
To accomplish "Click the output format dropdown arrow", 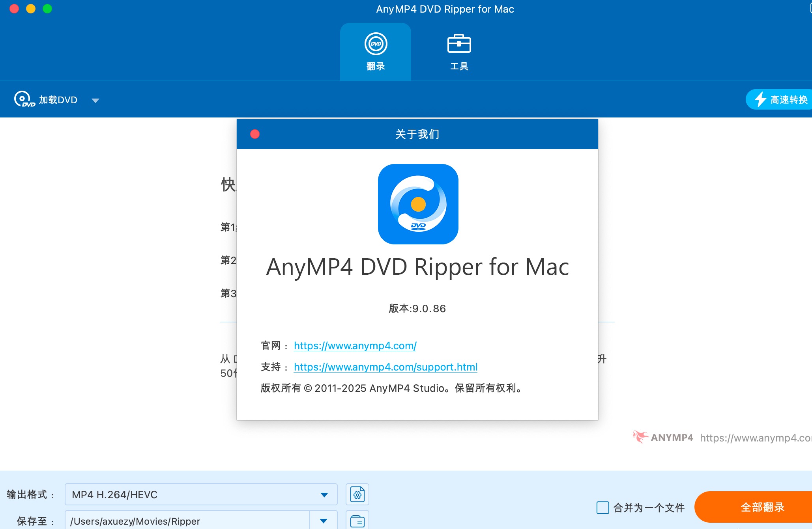I will (x=324, y=495).
